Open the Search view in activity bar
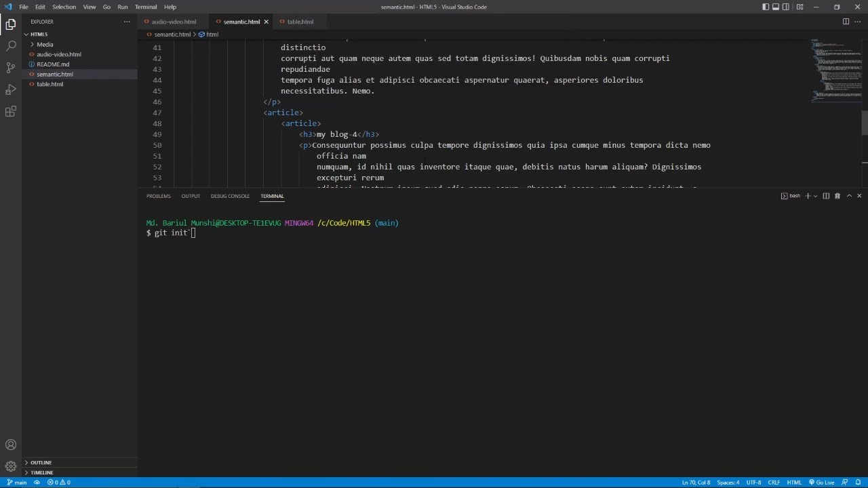This screenshot has width=868, height=488. [11, 46]
